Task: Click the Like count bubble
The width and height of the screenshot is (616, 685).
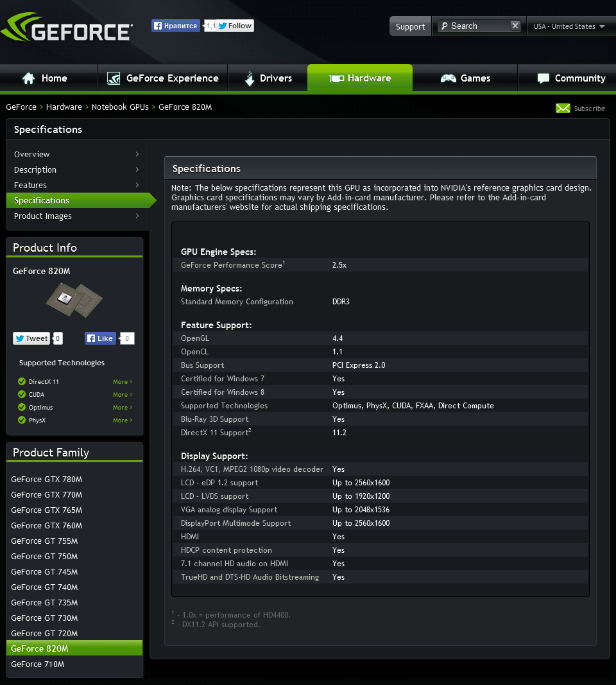Action: coord(126,338)
